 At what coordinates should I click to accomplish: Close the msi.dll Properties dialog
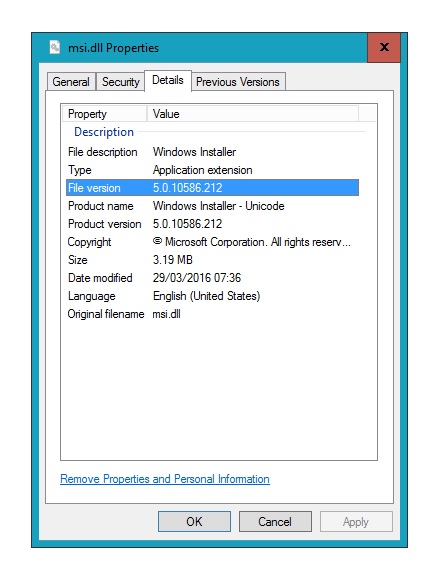coord(384,47)
